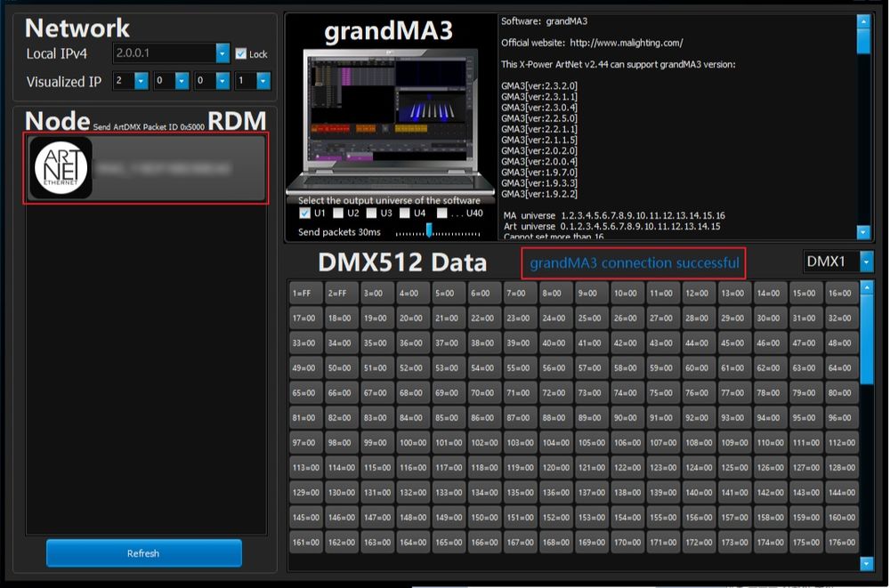Click DMX channel cell 3=00
The width and height of the screenshot is (890, 588).
(376, 294)
